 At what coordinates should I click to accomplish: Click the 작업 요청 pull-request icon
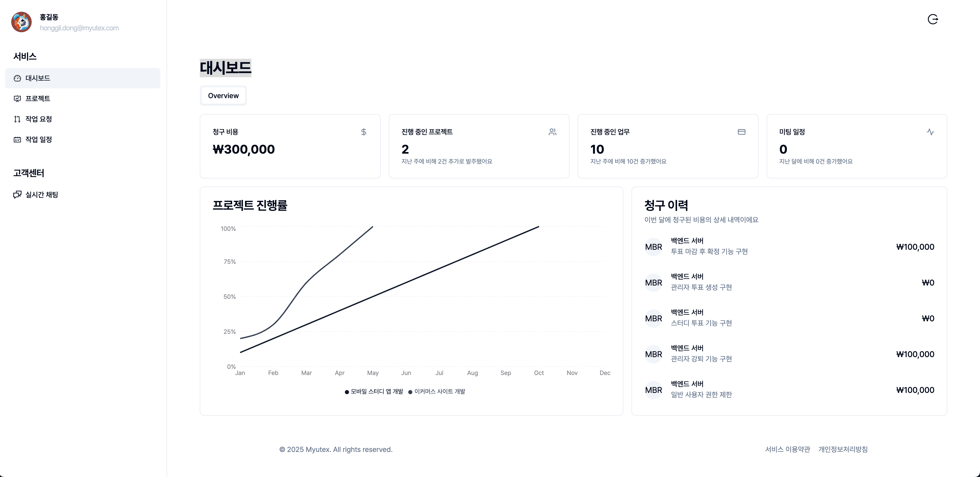[17, 119]
